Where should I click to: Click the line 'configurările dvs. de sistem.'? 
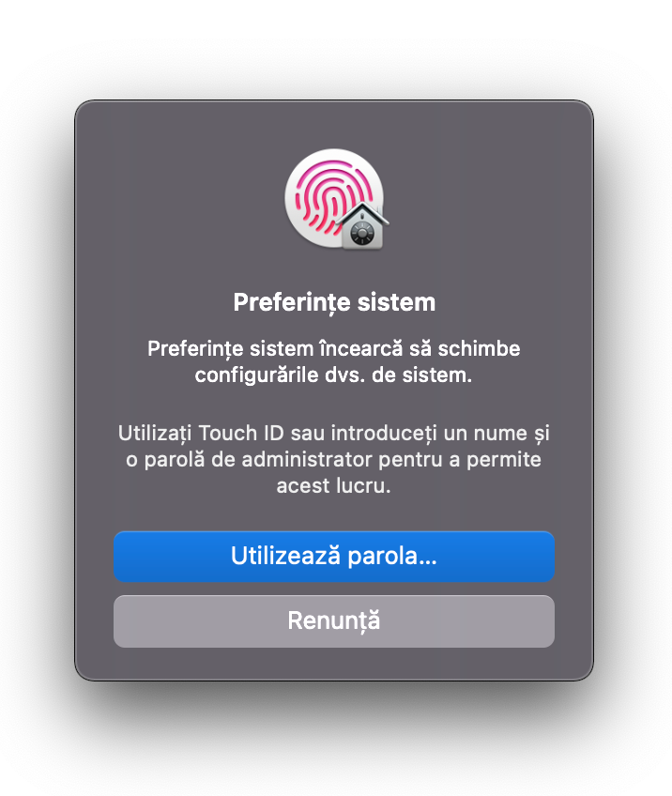click(x=333, y=375)
